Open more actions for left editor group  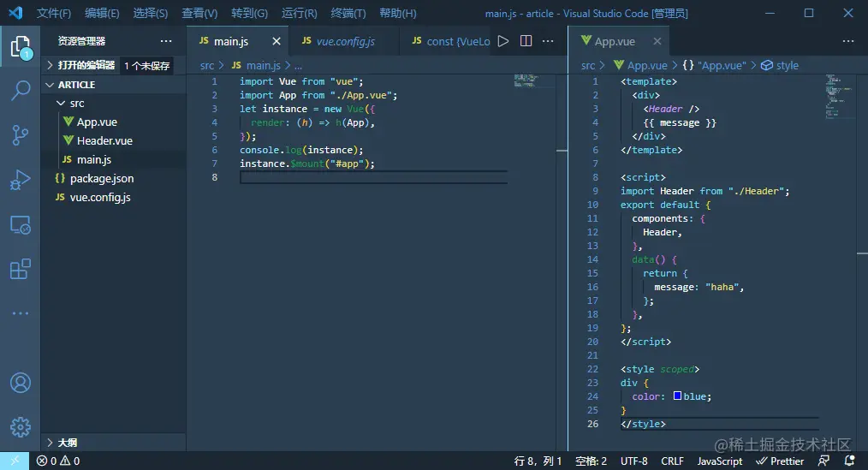coord(548,41)
